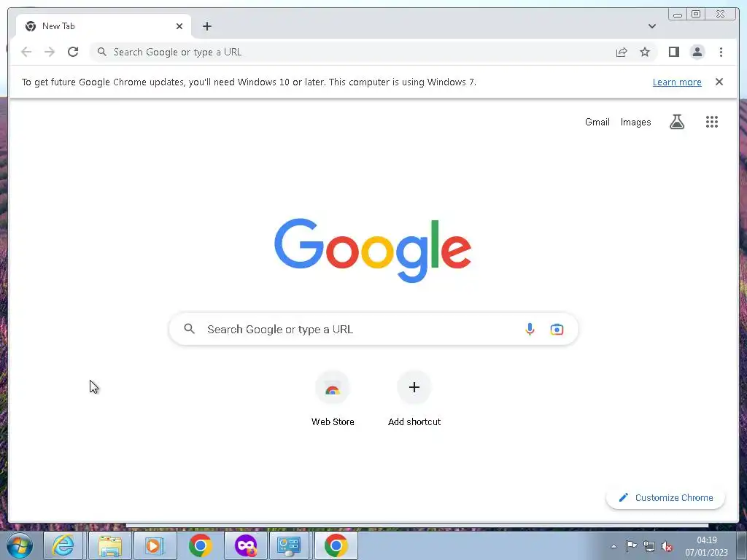The height and width of the screenshot is (560, 747).
Task: Open the Windows Start menu
Action: click(20, 545)
